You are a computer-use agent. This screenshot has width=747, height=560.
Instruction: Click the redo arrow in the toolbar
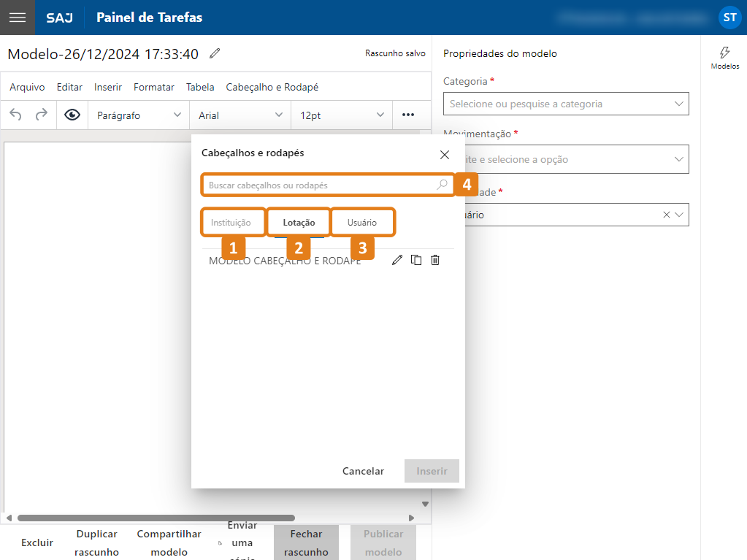[42, 115]
